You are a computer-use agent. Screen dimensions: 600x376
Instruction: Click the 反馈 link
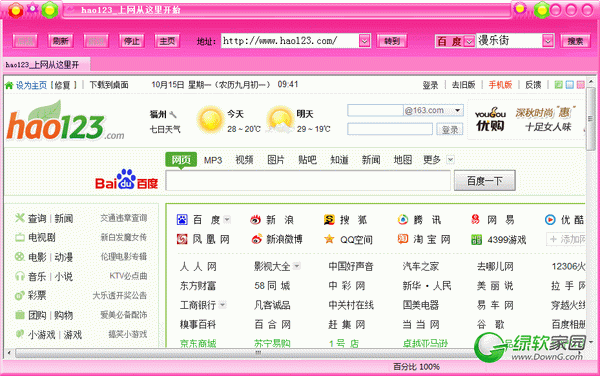[533, 85]
